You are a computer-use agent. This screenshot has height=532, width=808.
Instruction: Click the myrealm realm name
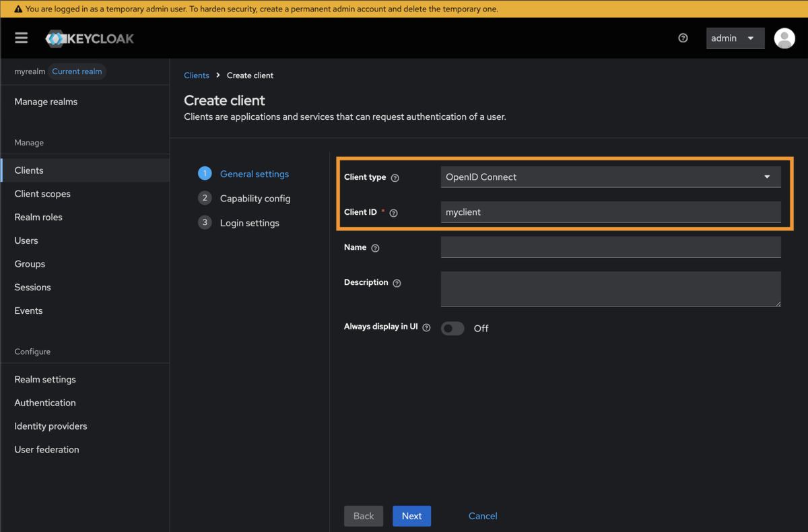[x=30, y=71]
